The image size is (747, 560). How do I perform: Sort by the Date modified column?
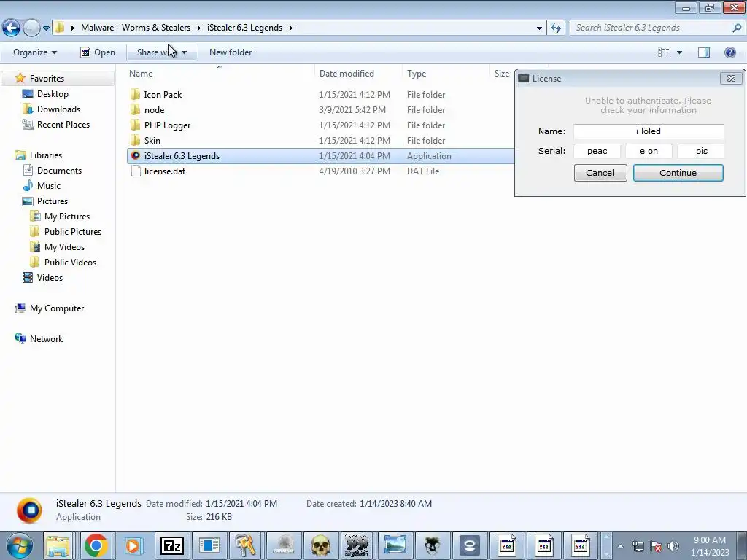(347, 74)
